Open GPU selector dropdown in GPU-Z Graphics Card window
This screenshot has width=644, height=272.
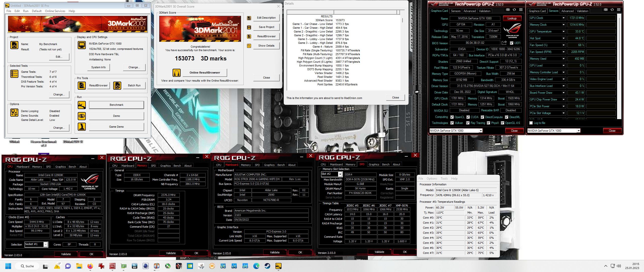coord(480,131)
